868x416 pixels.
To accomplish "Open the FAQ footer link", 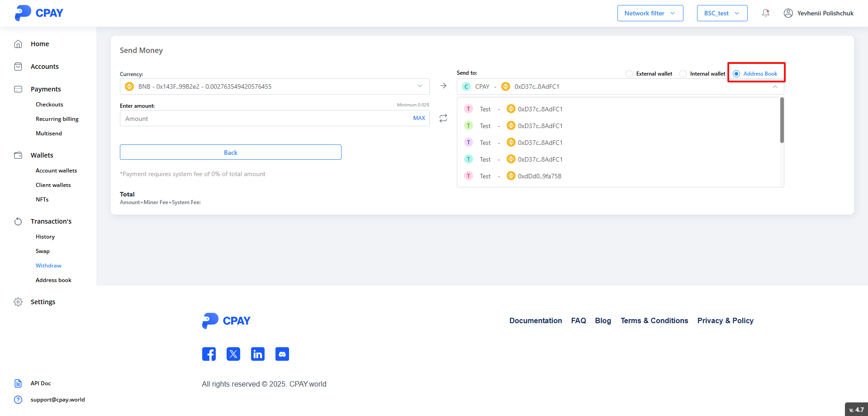I will click(579, 320).
